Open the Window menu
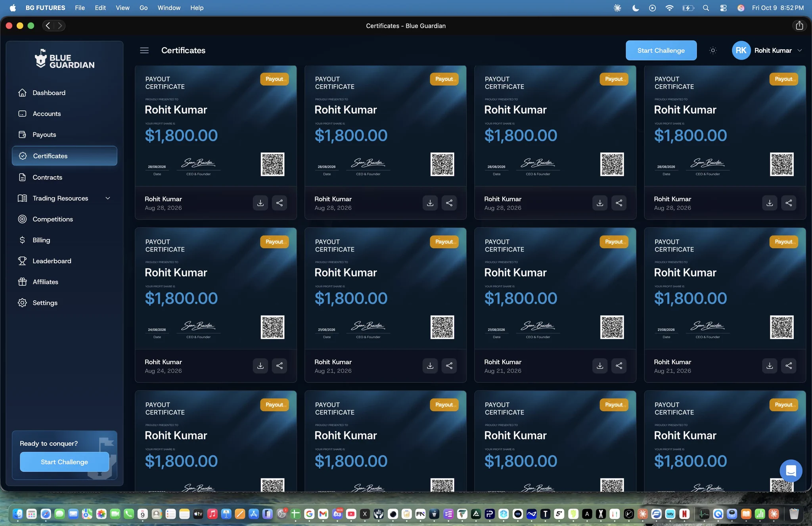Viewport: 812px width, 526px height. tap(169, 8)
